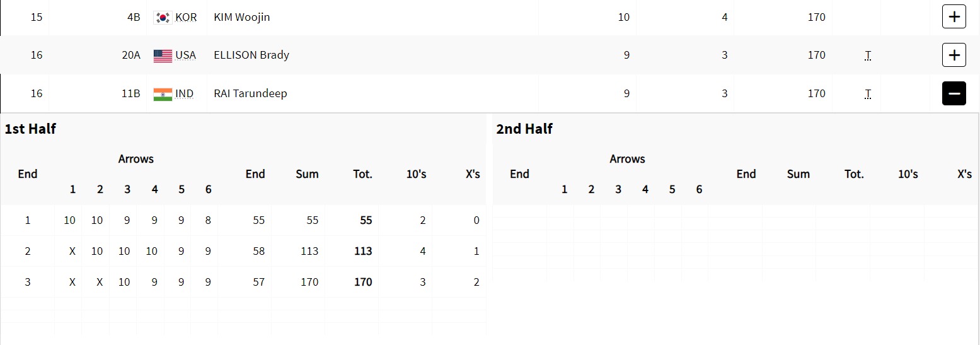Click the T tie marker for RAI Tarundeep

click(x=868, y=94)
